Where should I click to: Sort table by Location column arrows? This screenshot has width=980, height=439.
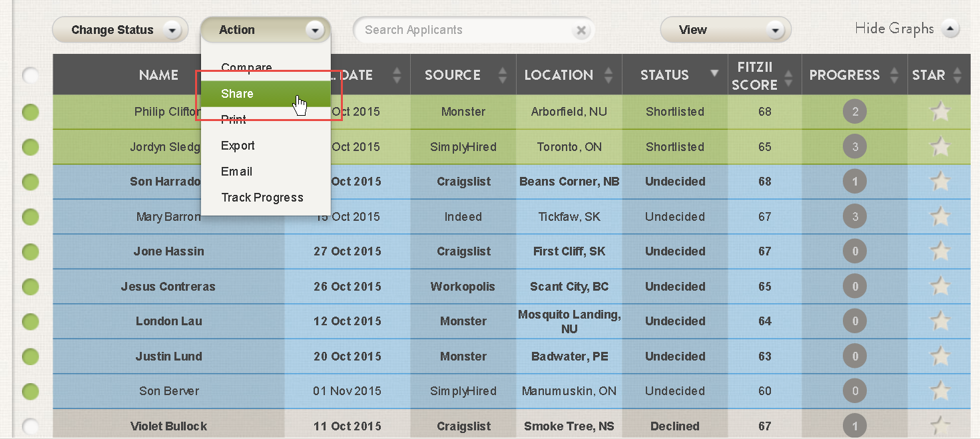pos(608,75)
